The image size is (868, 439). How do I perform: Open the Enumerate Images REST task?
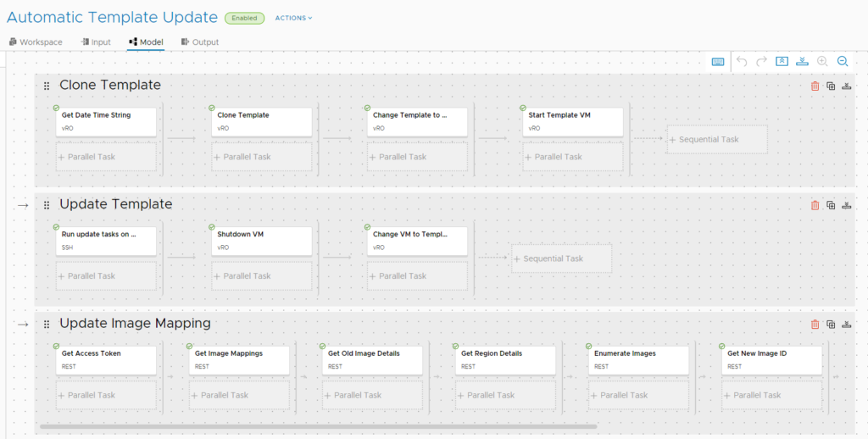[638, 360]
